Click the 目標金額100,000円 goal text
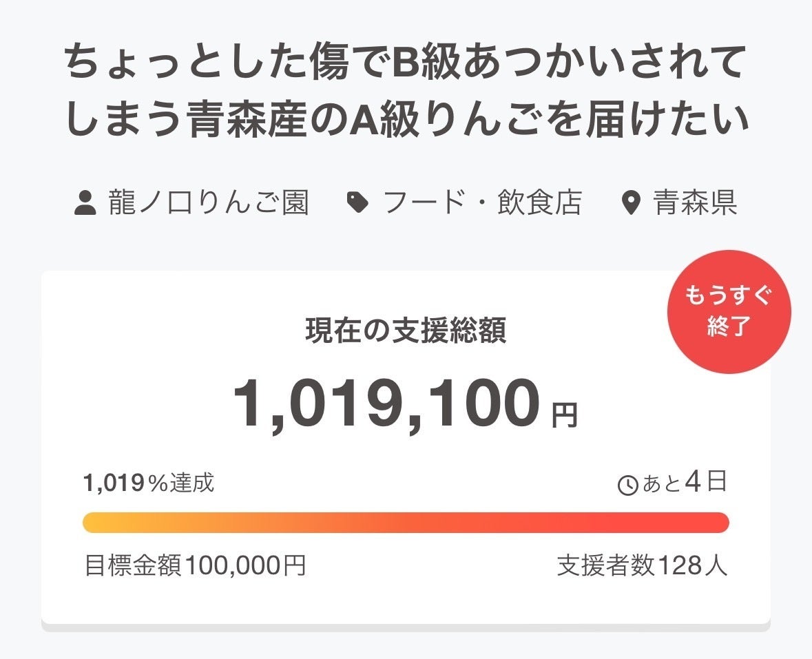This screenshot has height=659, width=812. click(195, 566)
